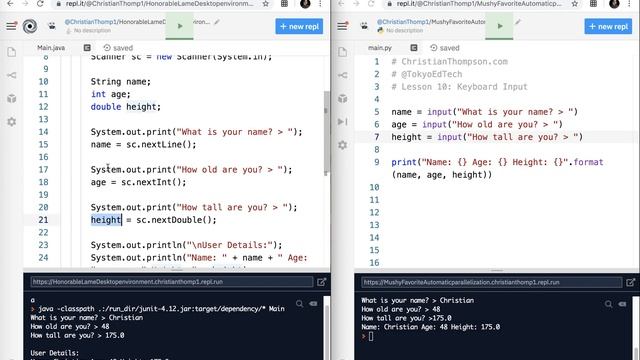Clear the Java console with eraser icon
The width and height of the screenshot is (640, 360).
[313, 304]
